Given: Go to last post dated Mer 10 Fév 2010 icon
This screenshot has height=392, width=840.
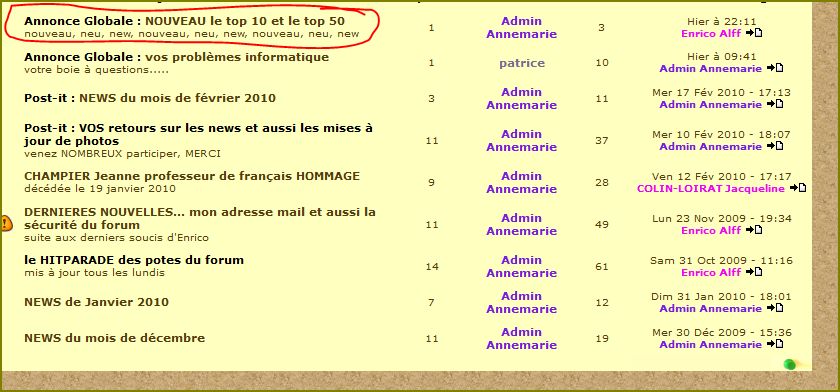Looking at the screenshot, I should (775, 146).
